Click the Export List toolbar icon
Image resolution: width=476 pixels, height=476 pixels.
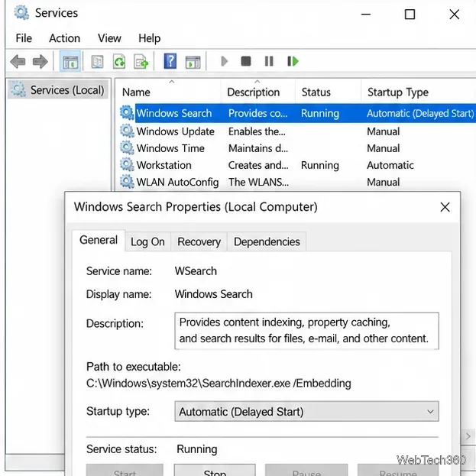(x=141, y=62)
